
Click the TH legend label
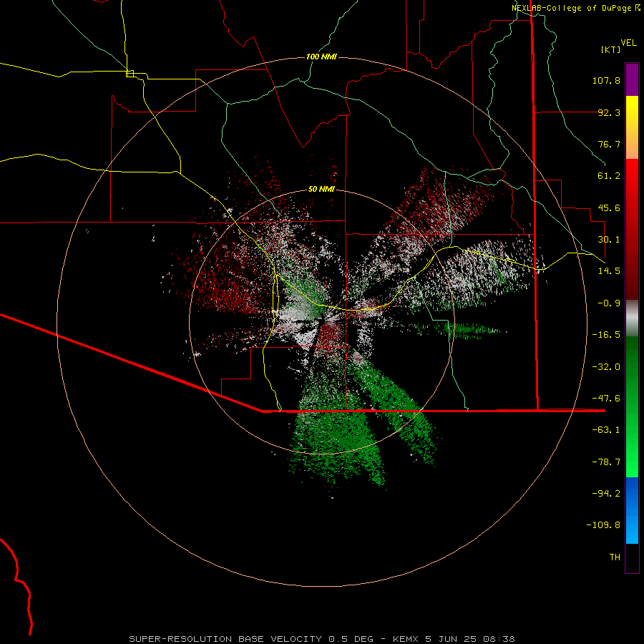point(615,557)
